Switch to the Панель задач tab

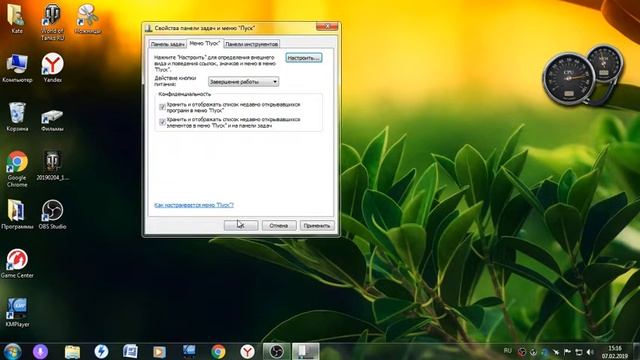(167, 44)
